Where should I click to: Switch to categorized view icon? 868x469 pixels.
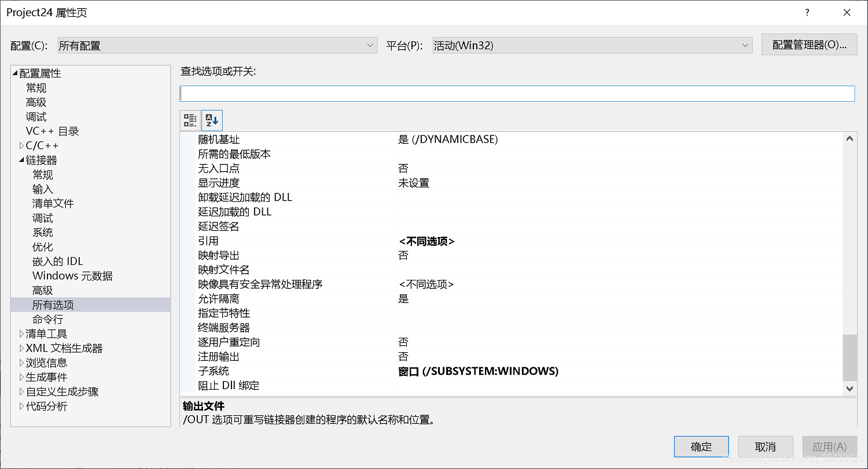click(190, 120)
